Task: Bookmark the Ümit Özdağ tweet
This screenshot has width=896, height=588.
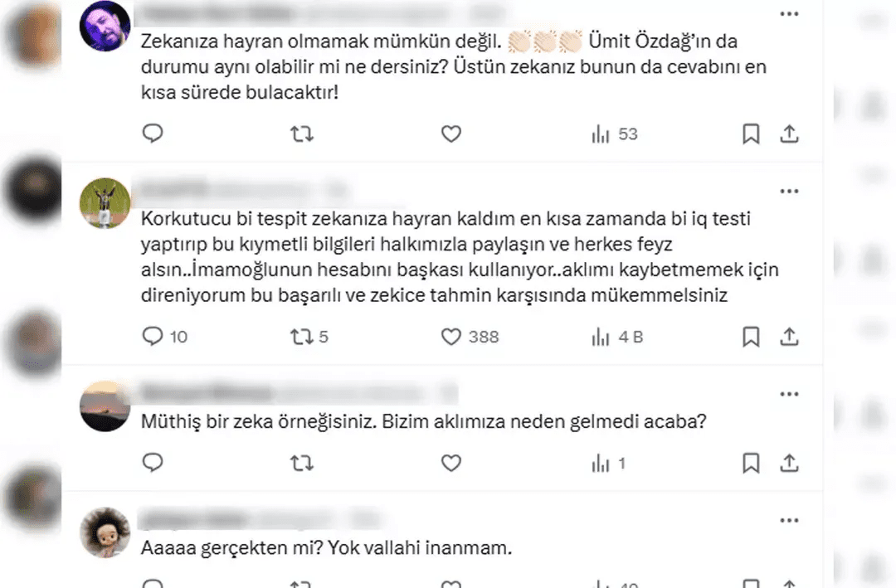Action: (x=751, y=134)
